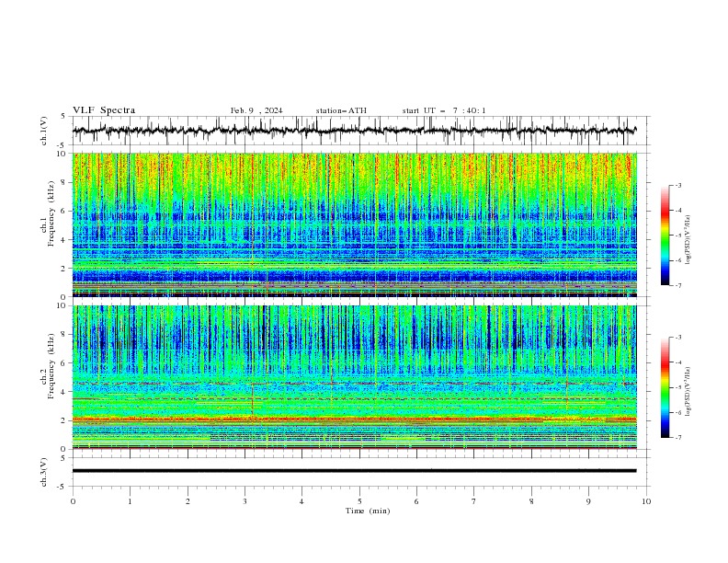Click the 'ch.3(V)' axis label

pos(44,472)
